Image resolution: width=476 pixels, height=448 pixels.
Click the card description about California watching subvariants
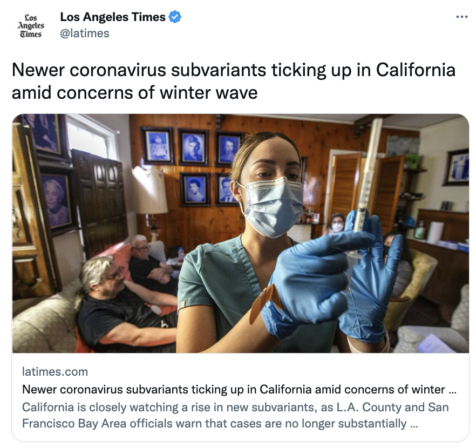235,415
